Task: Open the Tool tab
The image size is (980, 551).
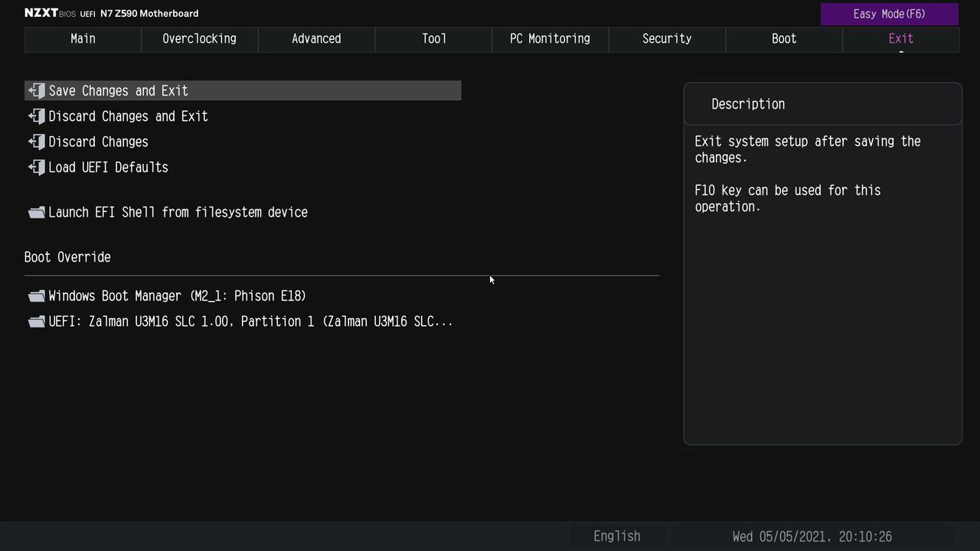Action: [433, 39]
